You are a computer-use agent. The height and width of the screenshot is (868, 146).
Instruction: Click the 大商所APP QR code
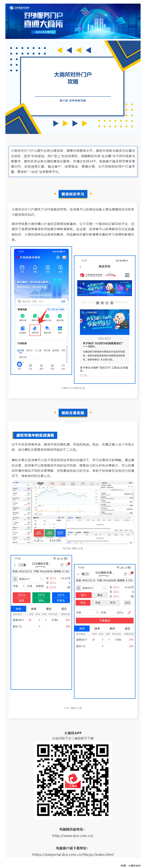[73, 780]
